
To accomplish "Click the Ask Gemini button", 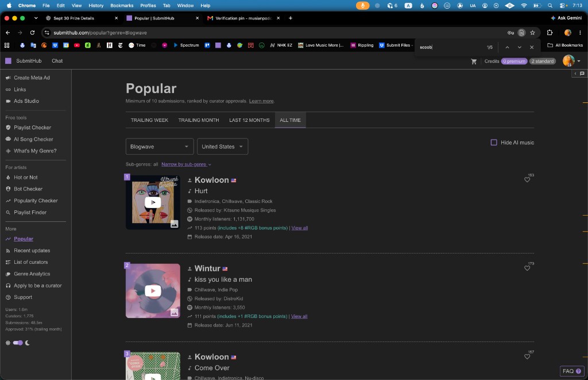I will (566, 18).
